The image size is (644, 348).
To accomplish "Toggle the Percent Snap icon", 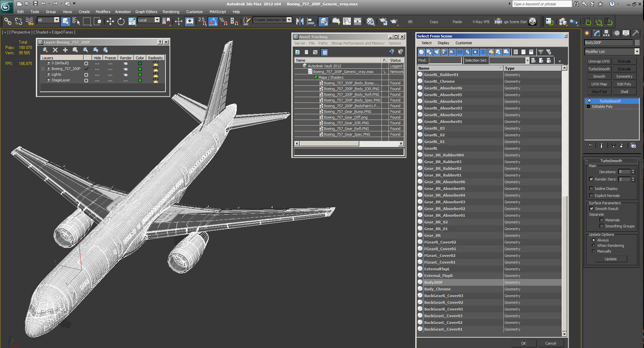I will (223, 21).
